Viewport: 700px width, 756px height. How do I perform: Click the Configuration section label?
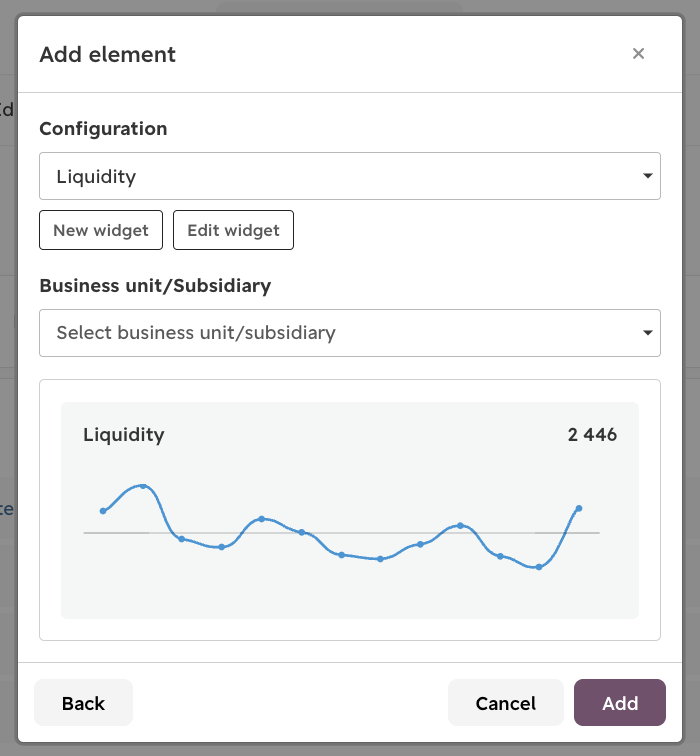pyautogui.click(x=103, y=129)
